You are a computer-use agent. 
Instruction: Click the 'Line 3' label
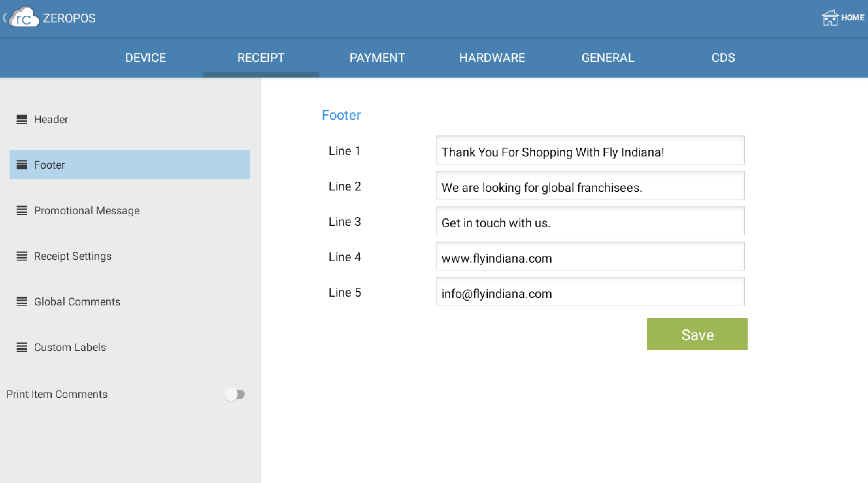[x=345, y=222]
